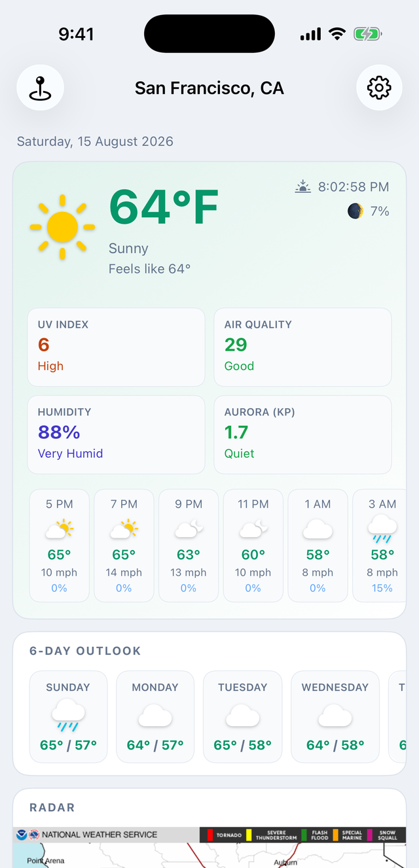Tap Sunday's rain cloud icon
Screen dimensions: 419x868
click(x=68, y=715)
